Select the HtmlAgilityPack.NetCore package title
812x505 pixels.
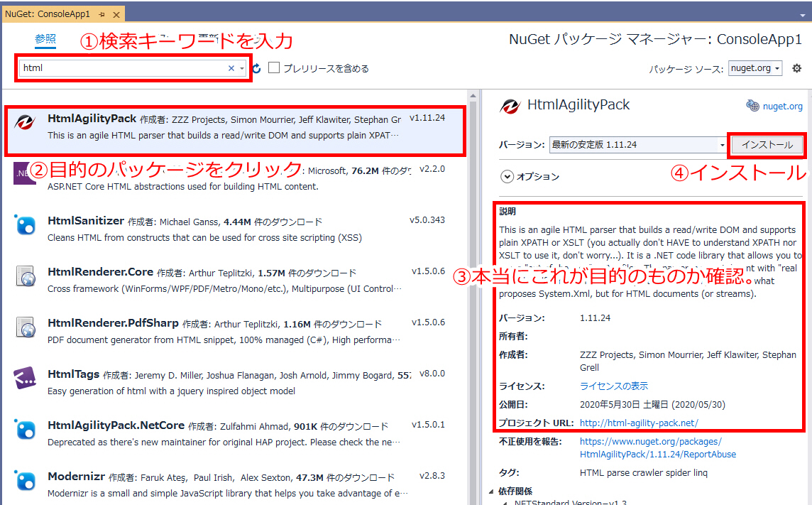tap(116, 425)
